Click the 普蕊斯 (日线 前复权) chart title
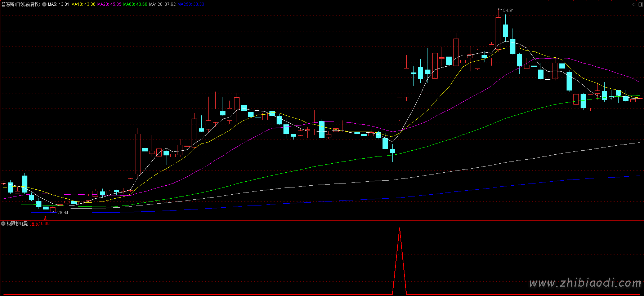644x296 pixels. [21, 4]
